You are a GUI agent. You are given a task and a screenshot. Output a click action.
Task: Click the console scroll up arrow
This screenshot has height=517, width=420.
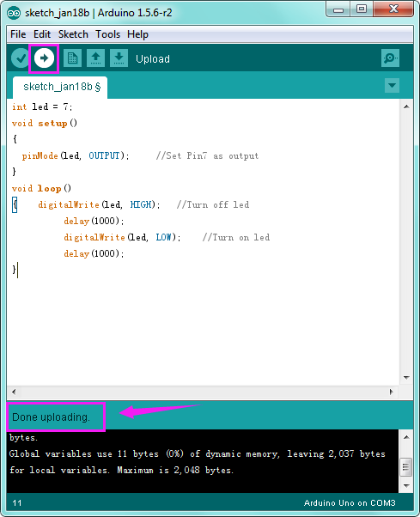pos(406,437)
